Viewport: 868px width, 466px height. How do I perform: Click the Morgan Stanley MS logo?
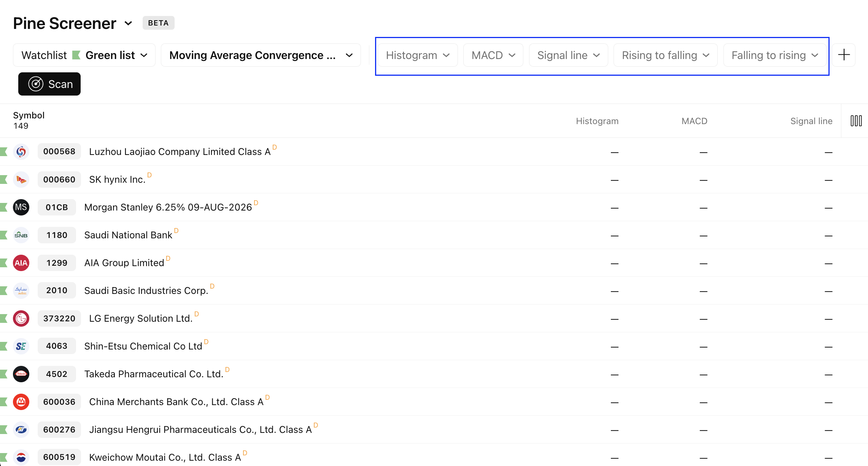click(x=21, y=207)
